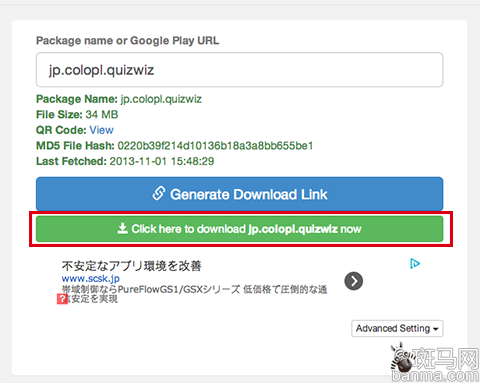Click the green download jp.colopl.quizwiz button
This screenshot has height=383, width=480.
click(239, 229)
